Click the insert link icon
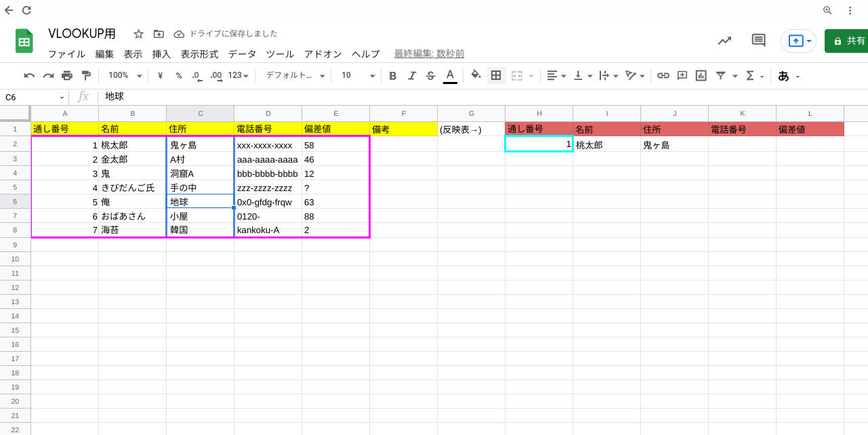Viewport: 868px width, 435px height. click(x=663, y=75)
